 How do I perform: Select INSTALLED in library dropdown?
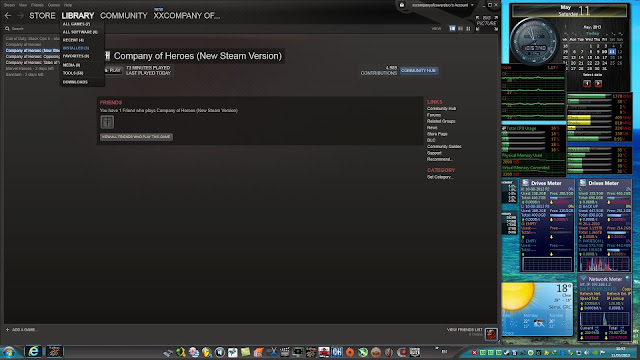click(x=76, y=48)
